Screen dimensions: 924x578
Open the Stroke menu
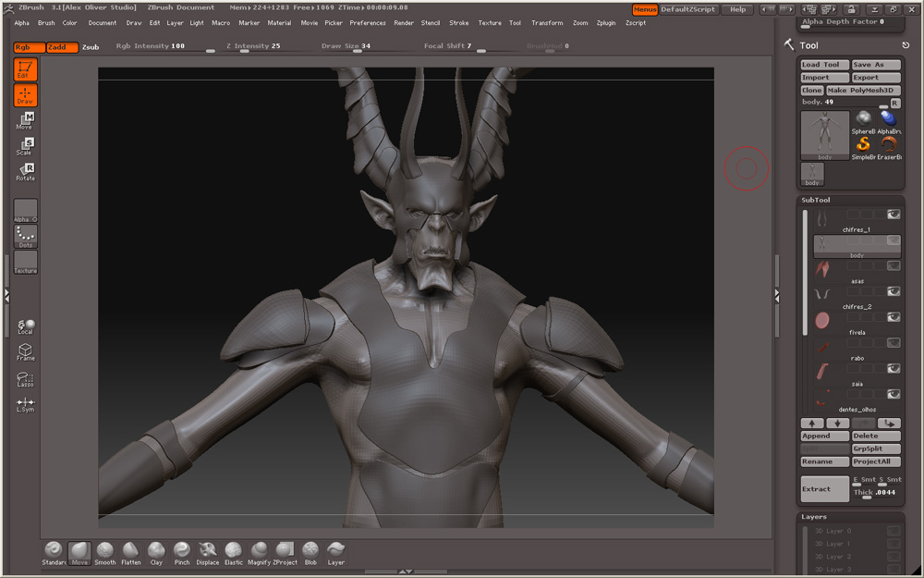click(x=459, y=23)
